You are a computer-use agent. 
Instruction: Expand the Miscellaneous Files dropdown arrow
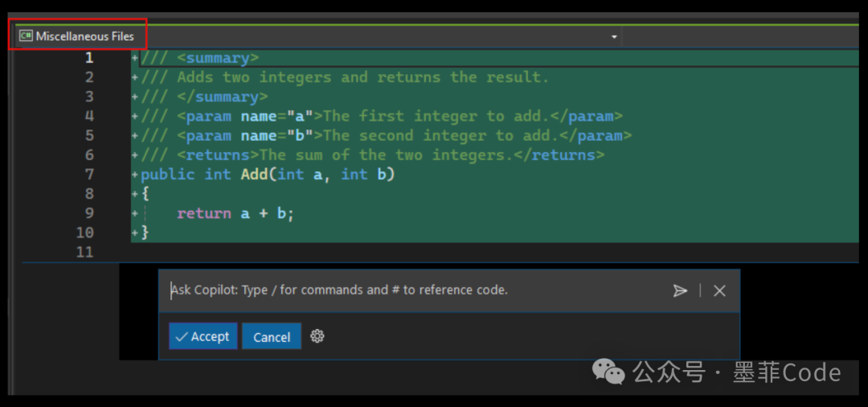pos(614,37)
